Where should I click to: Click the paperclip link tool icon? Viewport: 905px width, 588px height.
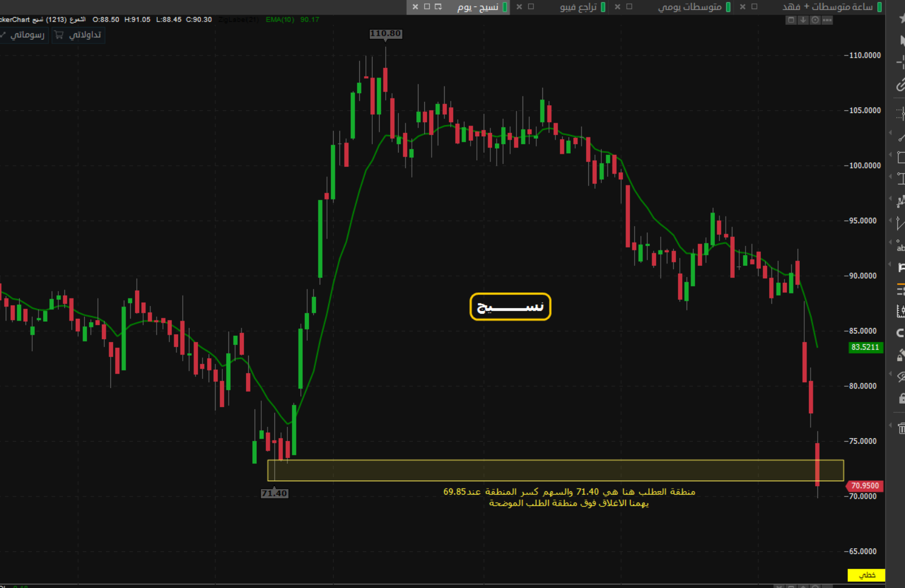[x=901, y=85]
